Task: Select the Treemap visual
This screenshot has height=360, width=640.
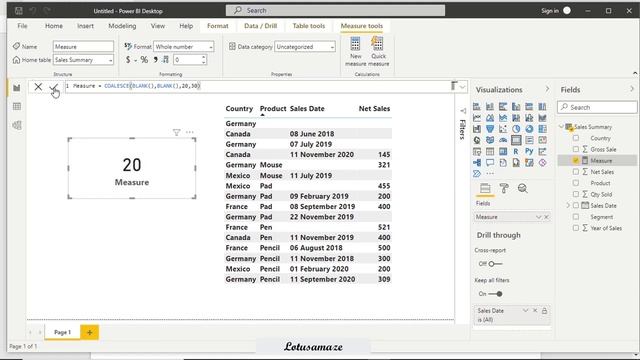Action: pyautogui.click(x=542, y=129)
